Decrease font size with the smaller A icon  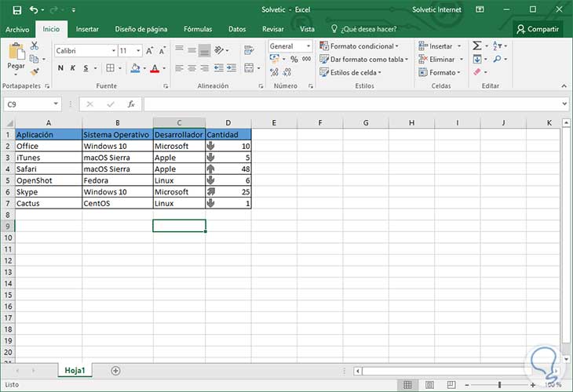click(162, 51)
